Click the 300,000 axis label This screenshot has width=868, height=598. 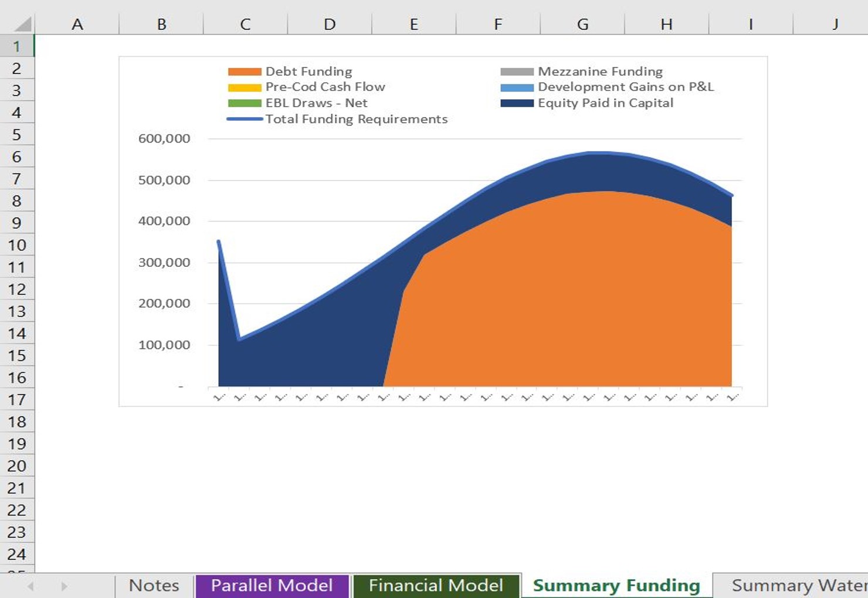(164, 263)
